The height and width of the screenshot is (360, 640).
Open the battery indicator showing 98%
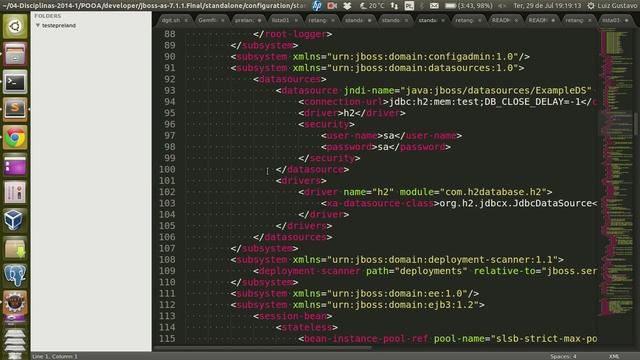tap(469, 6)
